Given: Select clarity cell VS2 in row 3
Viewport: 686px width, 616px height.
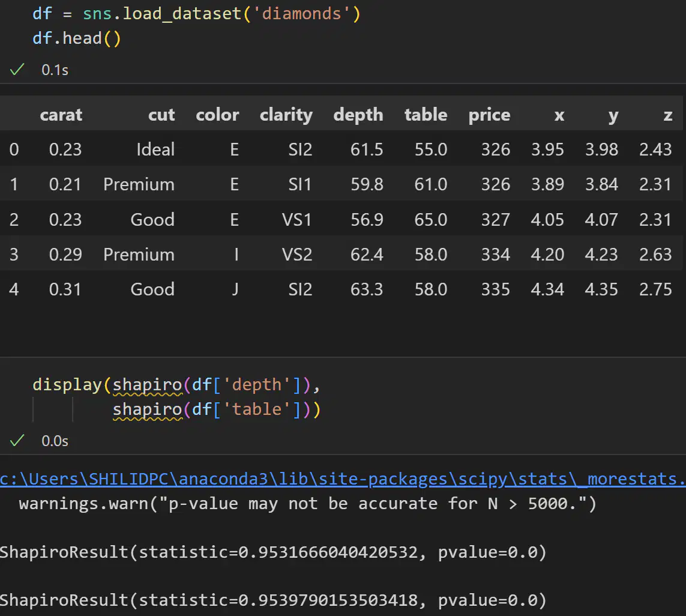Looking at the screenshot, I should coord(296,255).
